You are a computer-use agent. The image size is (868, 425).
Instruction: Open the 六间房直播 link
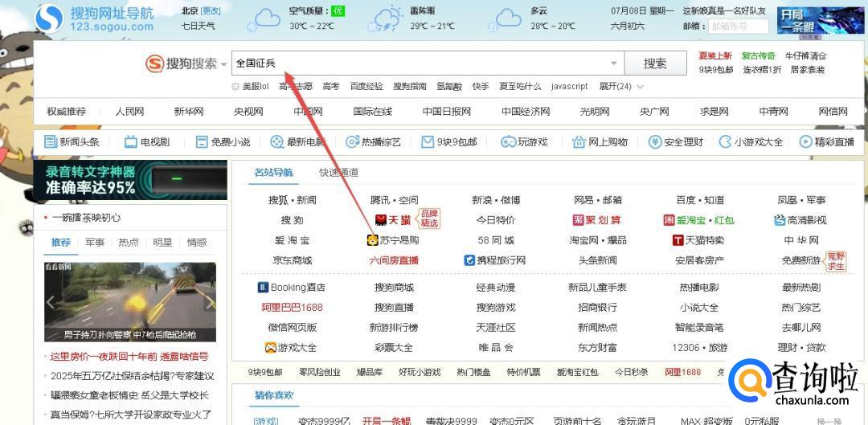[394, 260]
